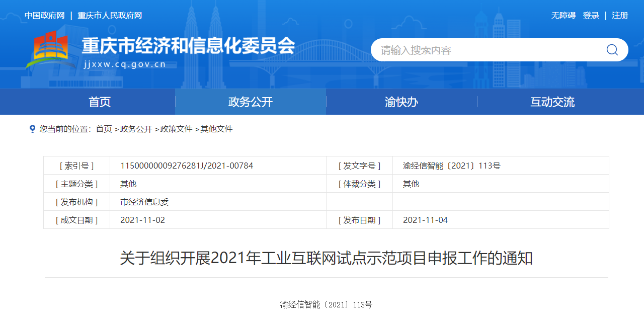Open the 重庆市人民政府网 link

coord(110,16)
